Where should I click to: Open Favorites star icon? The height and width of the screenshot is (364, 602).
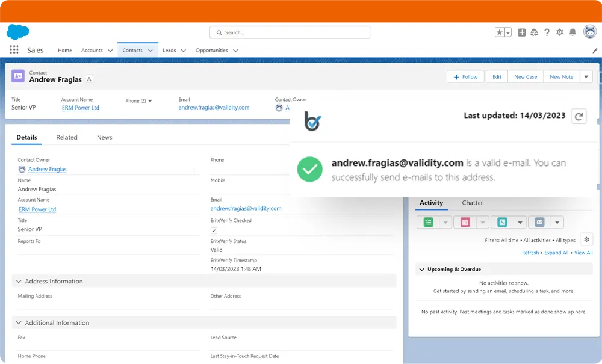499,32
